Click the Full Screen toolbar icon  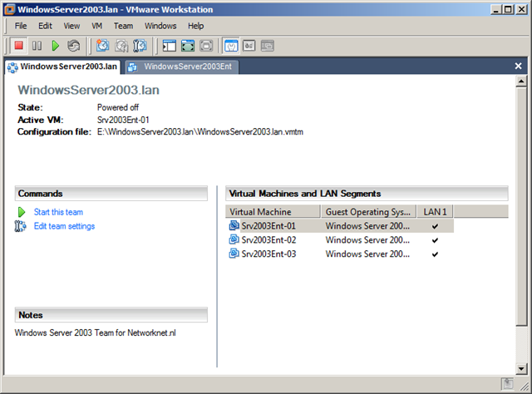click(x=188, y=46)
